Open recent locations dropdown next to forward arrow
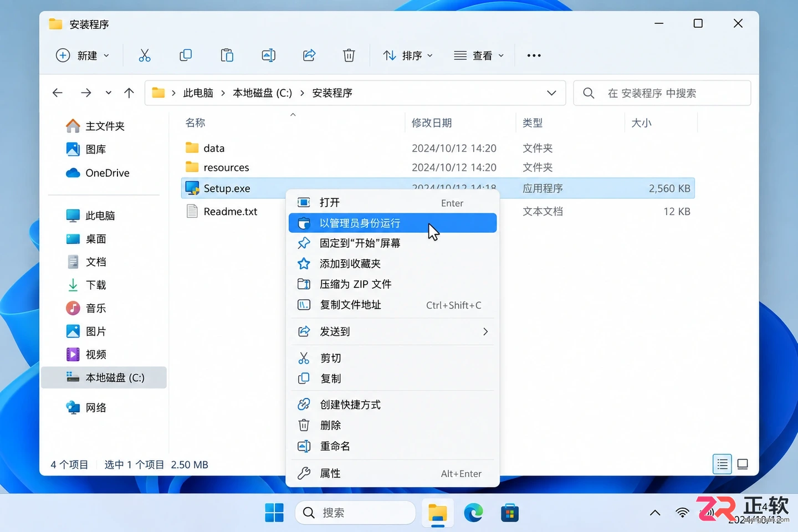798x532 pixels. pyautogui.click(x=109, y=93)
